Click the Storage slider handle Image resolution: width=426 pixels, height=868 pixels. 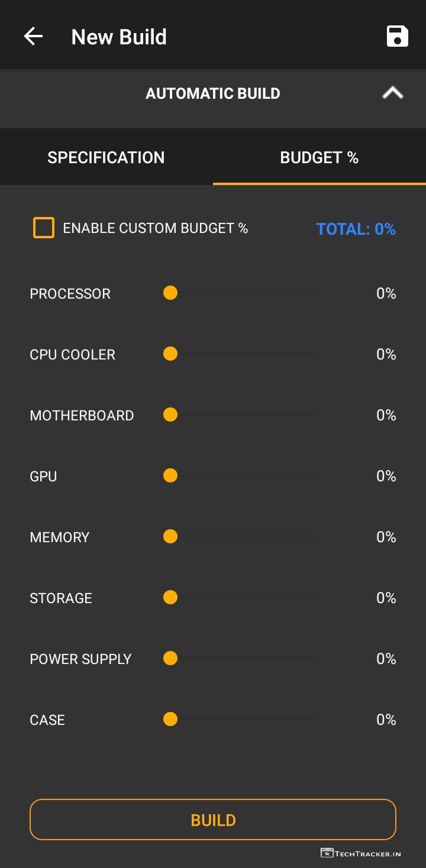pyautogui.click(x=170, y=597)
